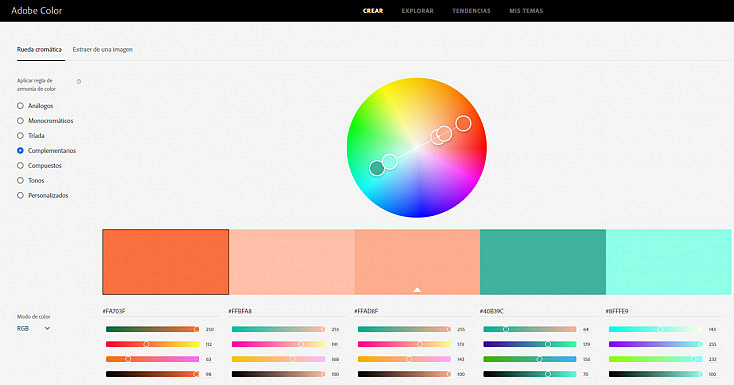Click the Adobe Color logo
Viewport: 734px width, 385px height.
[37, 10]
